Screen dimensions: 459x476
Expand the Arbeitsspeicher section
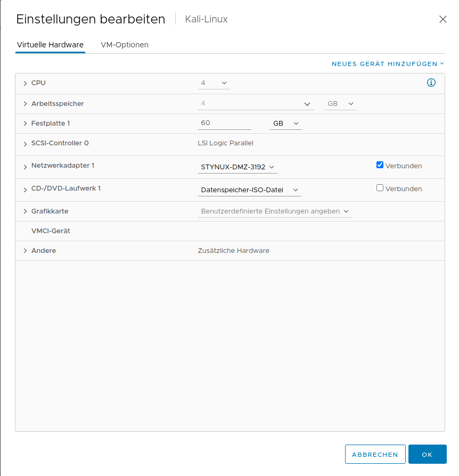pos(25,104)
